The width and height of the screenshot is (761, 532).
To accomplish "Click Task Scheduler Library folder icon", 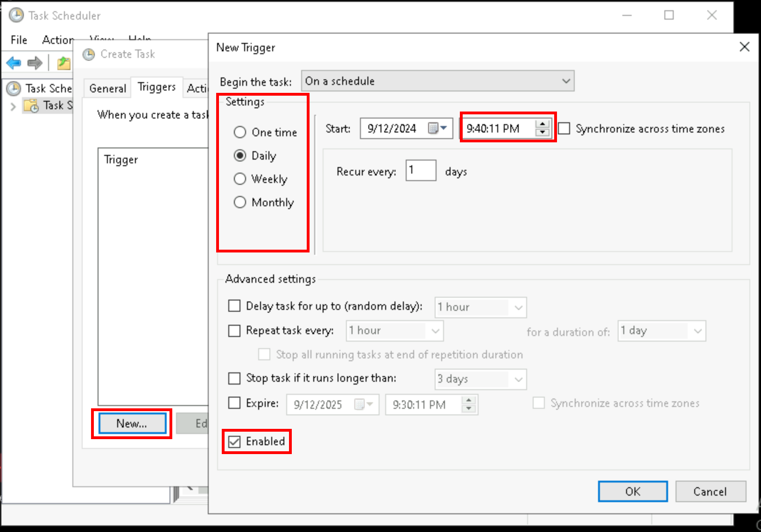I will [31, 106].
